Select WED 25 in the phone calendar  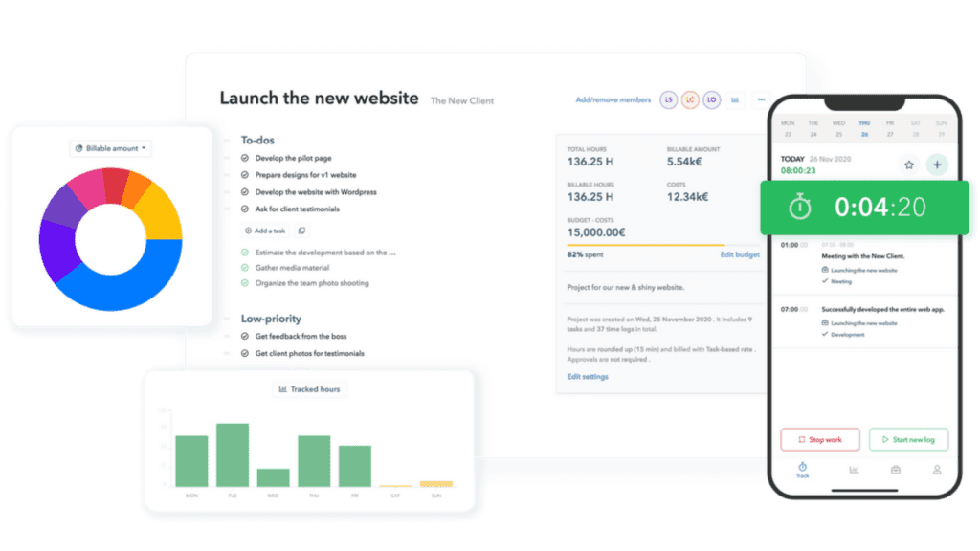pos(838,129)
